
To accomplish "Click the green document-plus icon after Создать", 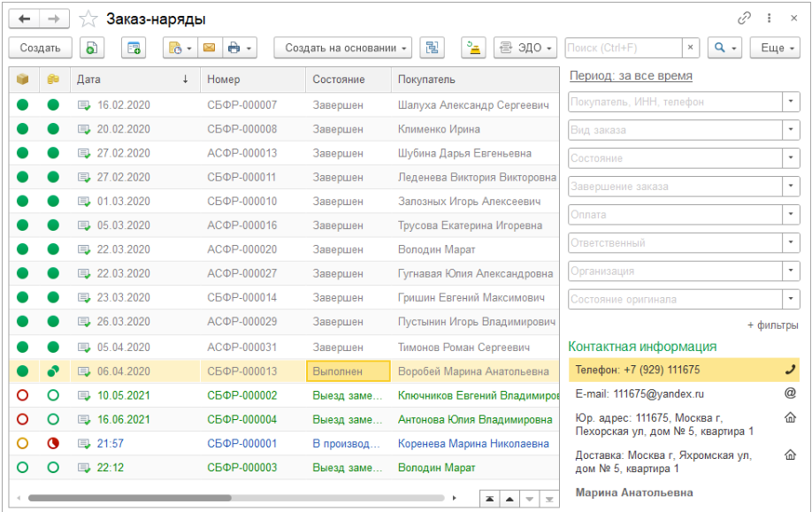I will pos(93,48).
